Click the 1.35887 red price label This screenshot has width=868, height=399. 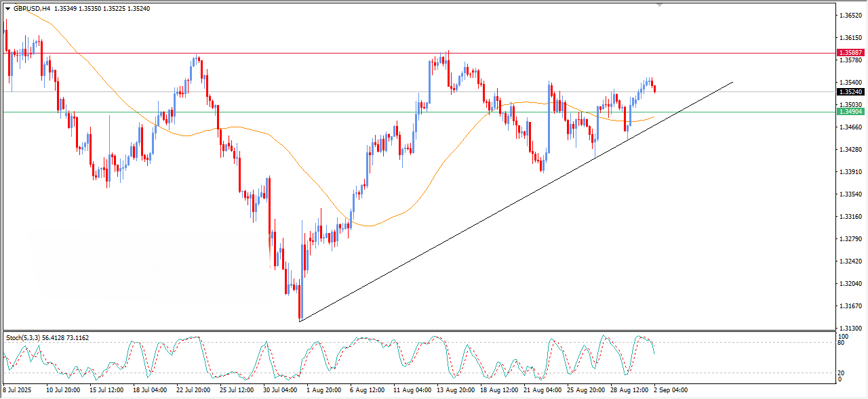[x=850, y=52]
